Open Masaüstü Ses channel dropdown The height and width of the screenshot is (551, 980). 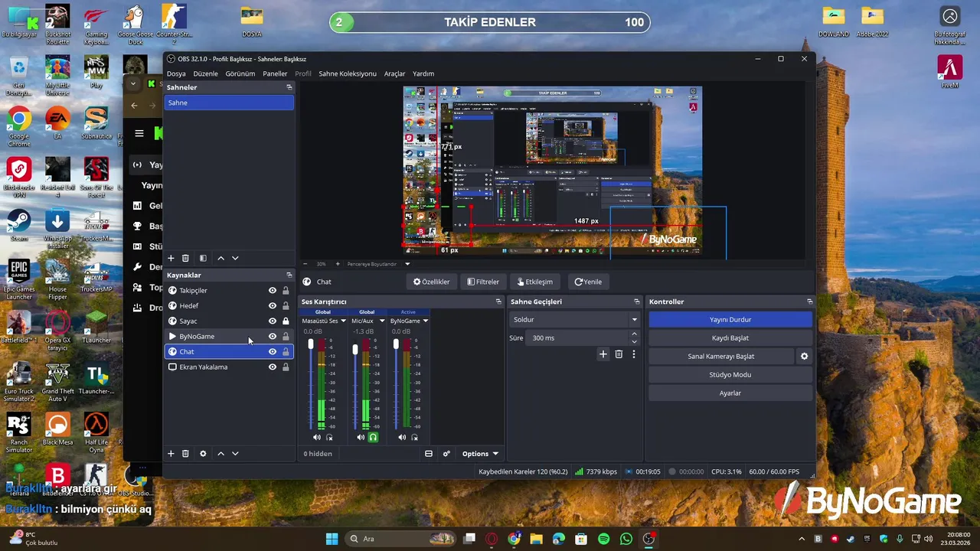343,321
